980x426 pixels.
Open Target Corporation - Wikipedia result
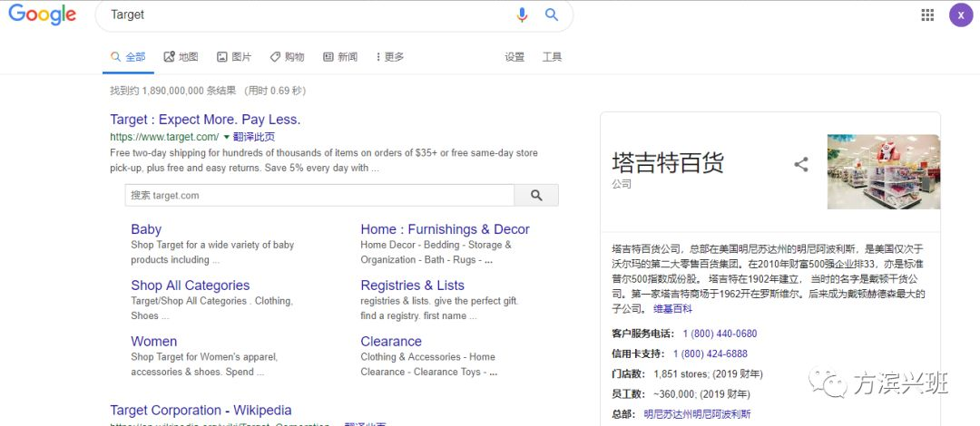point(201,411)
